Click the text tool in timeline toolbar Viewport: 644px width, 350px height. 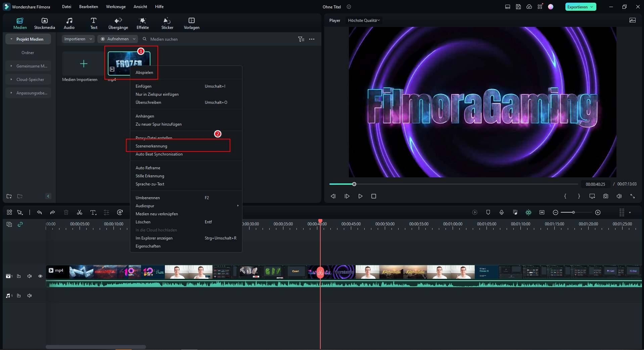click(x=93, y=212)
